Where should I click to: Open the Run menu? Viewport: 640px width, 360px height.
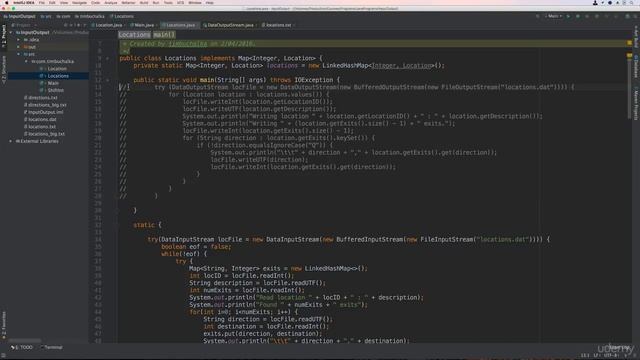pyautogui.click(x=156, y=2)
